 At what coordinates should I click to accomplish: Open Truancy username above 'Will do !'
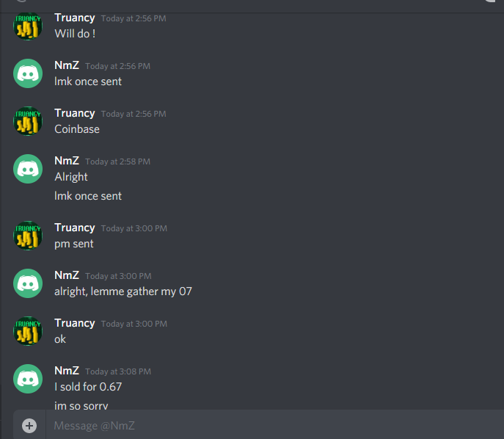click(x=75, y=18)
